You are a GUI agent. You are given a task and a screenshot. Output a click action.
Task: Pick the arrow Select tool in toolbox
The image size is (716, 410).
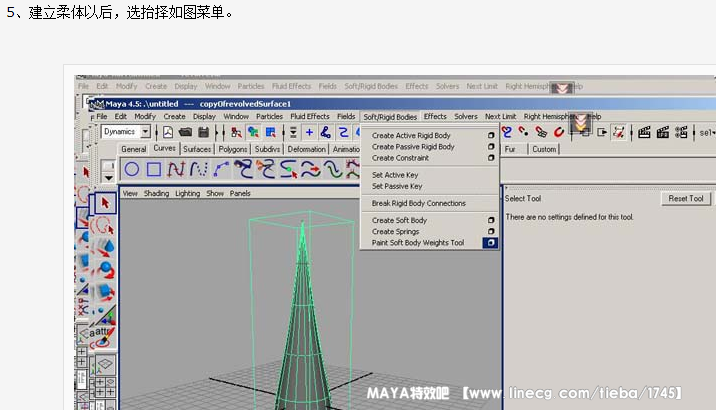(x=103, y=203)
